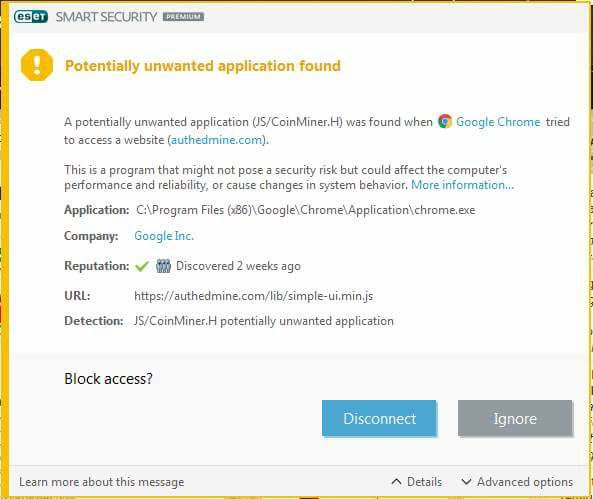
Task: Open the More information link
Action: pyautogui.click(x=462, y=185)
